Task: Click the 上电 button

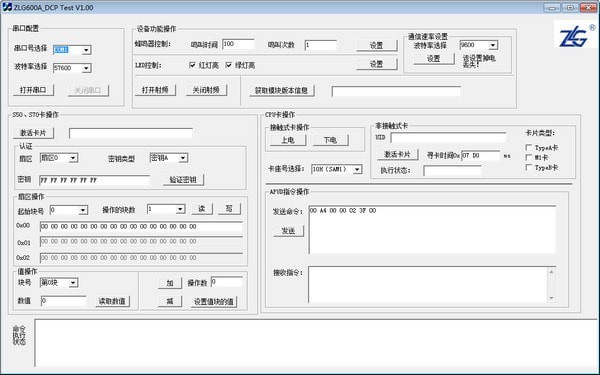Action: point(288,140)
